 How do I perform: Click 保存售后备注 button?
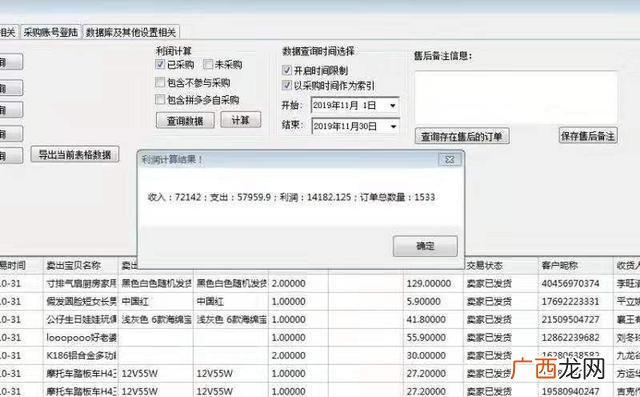click(588, 136)
